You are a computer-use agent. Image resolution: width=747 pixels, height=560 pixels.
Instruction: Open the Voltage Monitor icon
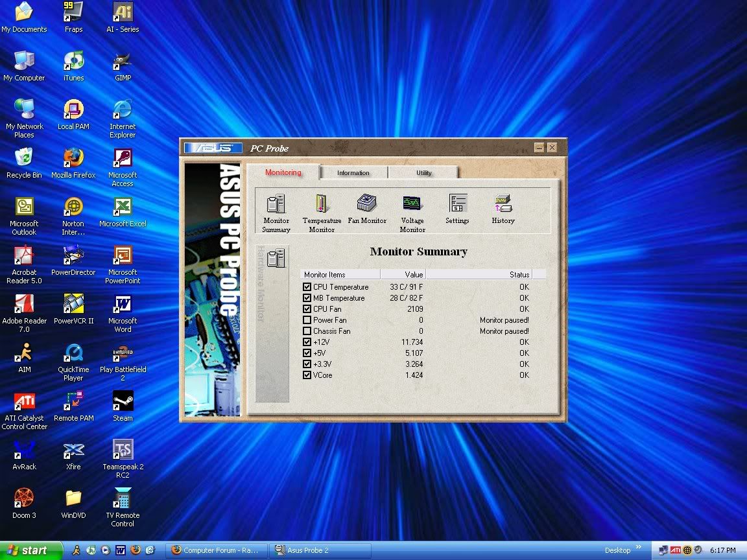pyautogui.click(x=412, y=213)
